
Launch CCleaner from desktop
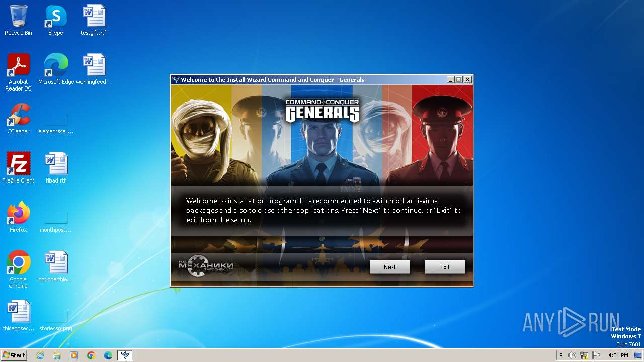pos(18,118)
